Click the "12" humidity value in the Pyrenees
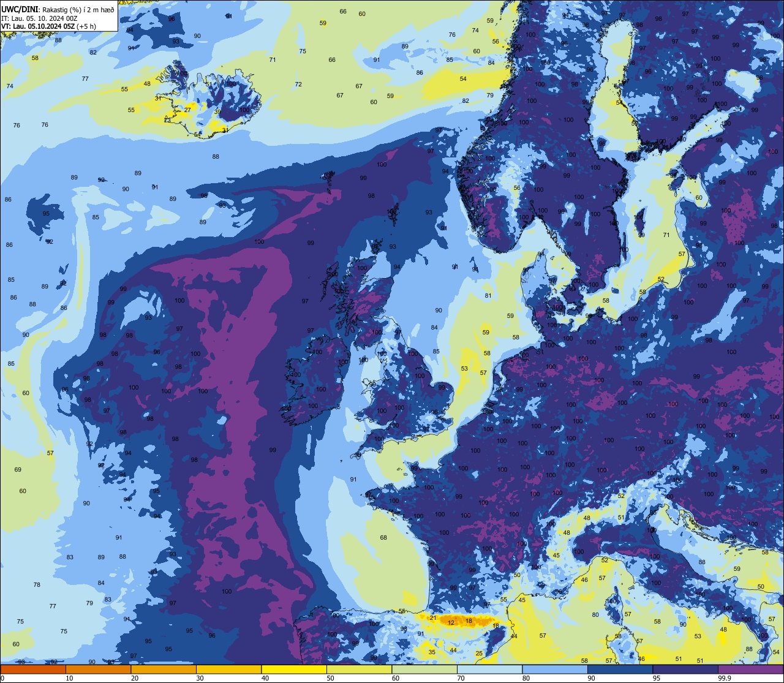Viewport: 784px width, 683px height. 451,622
